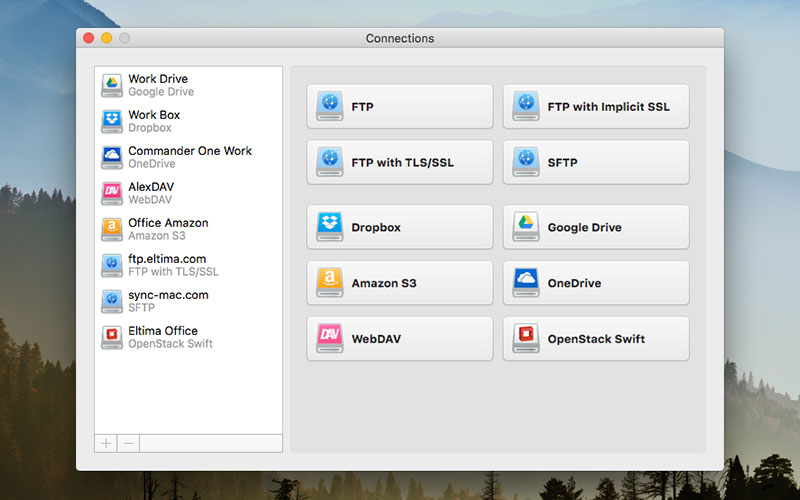The width and height of the screenshot is (800, 500).
Task: Click the Google Drive logo on Google Drive button
Action: pos(526,227)
